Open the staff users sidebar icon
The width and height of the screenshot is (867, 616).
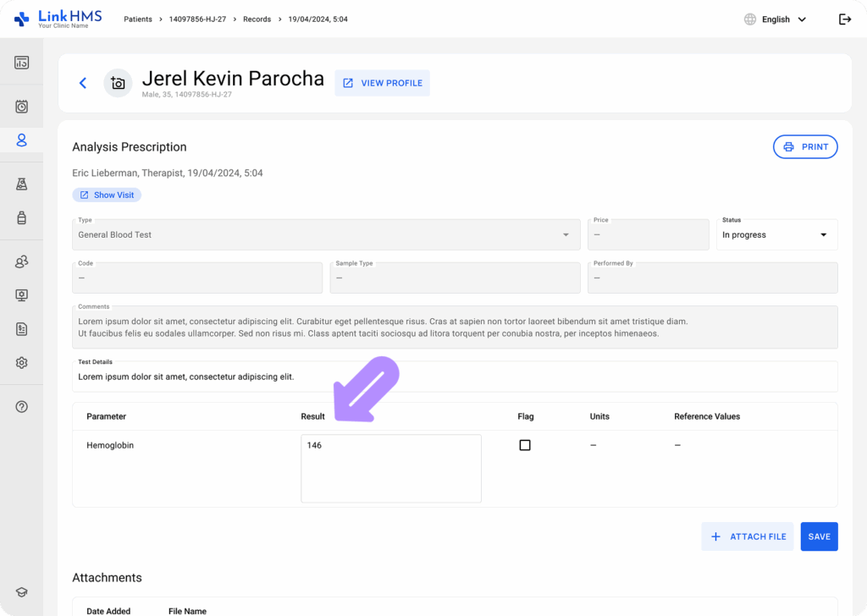[21, 261]
